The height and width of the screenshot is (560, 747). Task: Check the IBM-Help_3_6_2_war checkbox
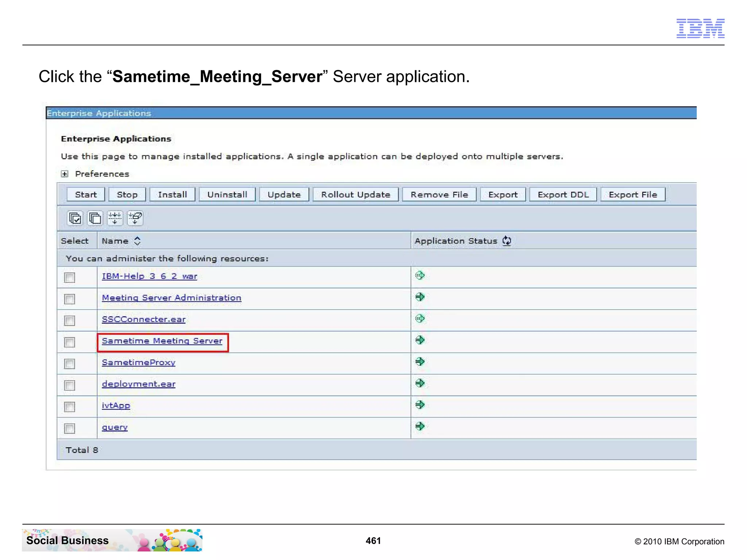tap(69, 277)
